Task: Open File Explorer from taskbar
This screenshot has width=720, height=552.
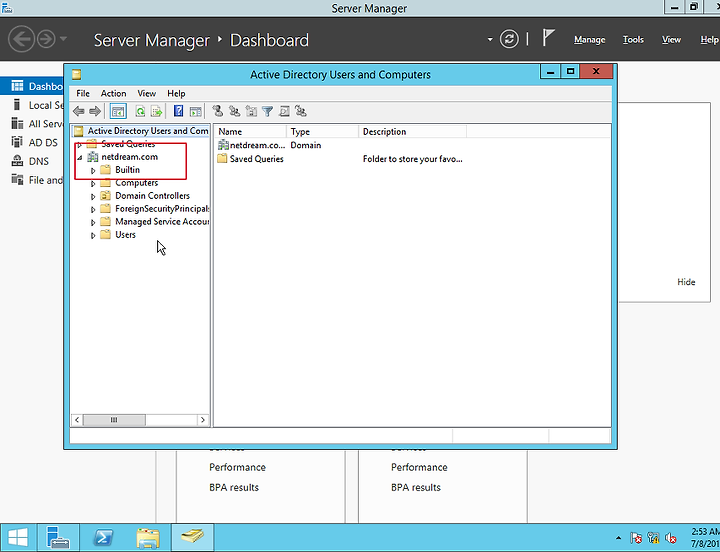Action: click(148, 537)
